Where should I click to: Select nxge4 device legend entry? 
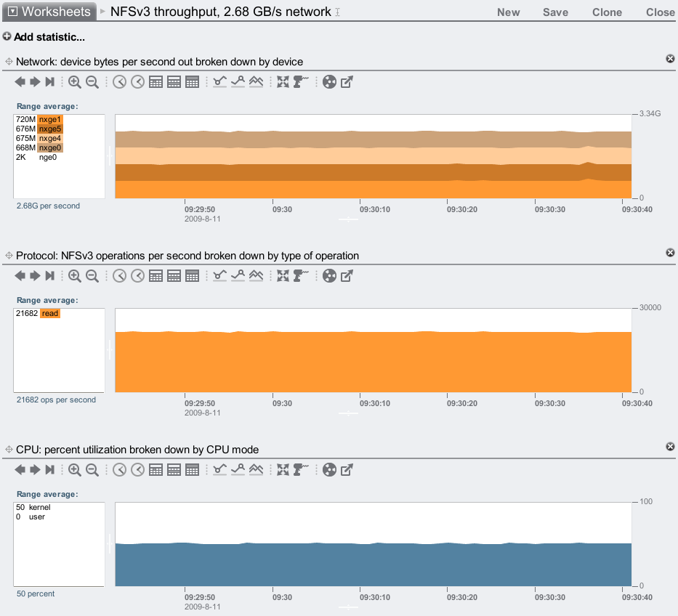click(x=50, y=138)
